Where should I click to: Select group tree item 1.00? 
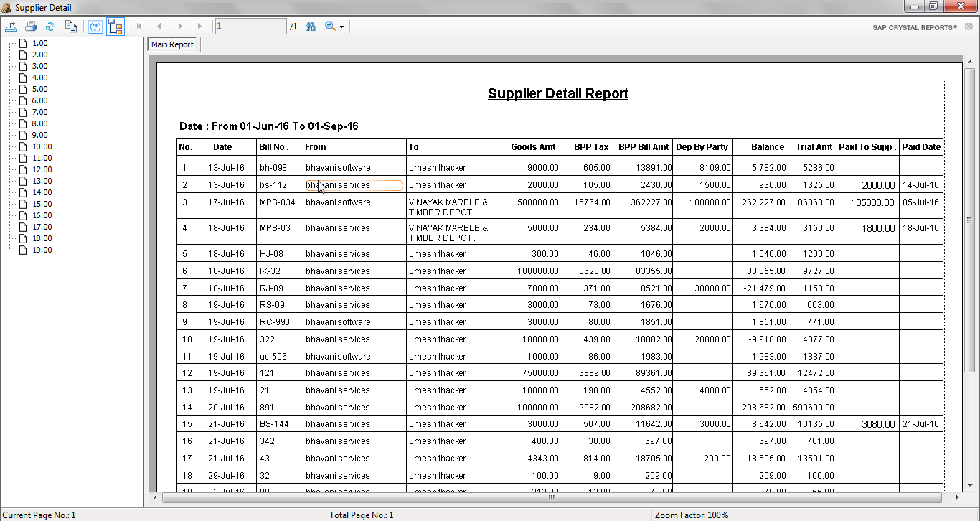click(x=39, y=43)
